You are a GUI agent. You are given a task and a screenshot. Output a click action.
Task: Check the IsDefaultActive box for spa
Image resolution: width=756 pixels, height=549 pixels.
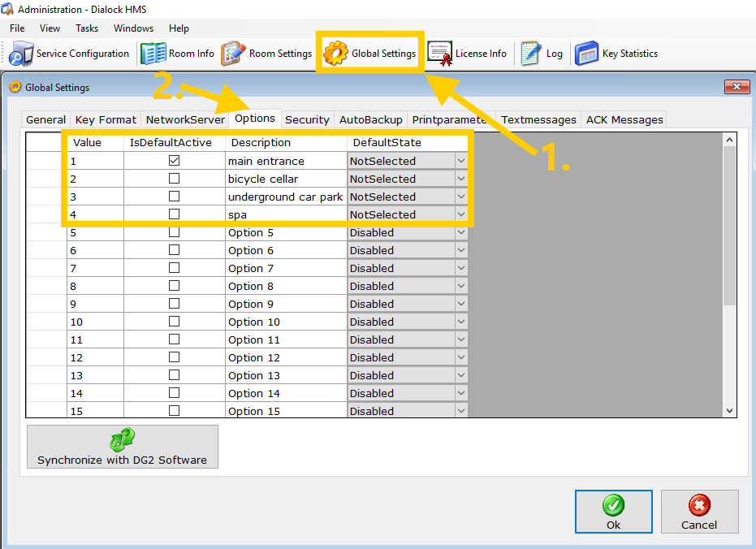pyautogui.click(x=174, y=214)
